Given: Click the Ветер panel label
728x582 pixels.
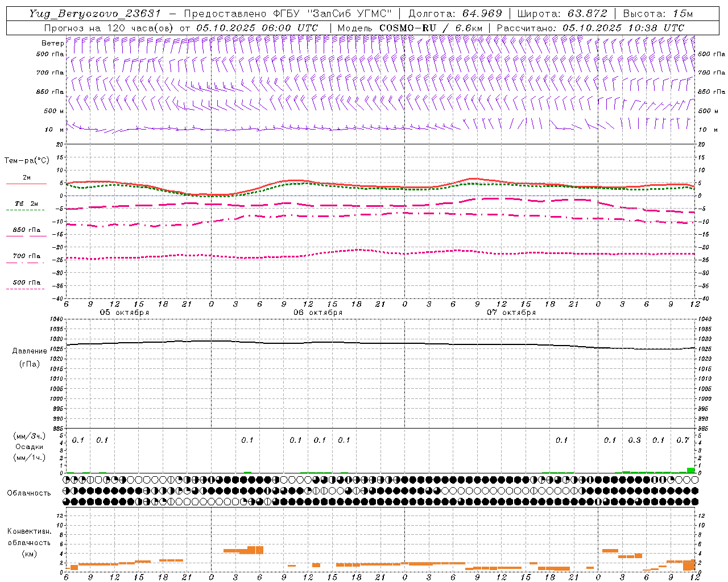Looking at the screenshot, I should [52, 43].
